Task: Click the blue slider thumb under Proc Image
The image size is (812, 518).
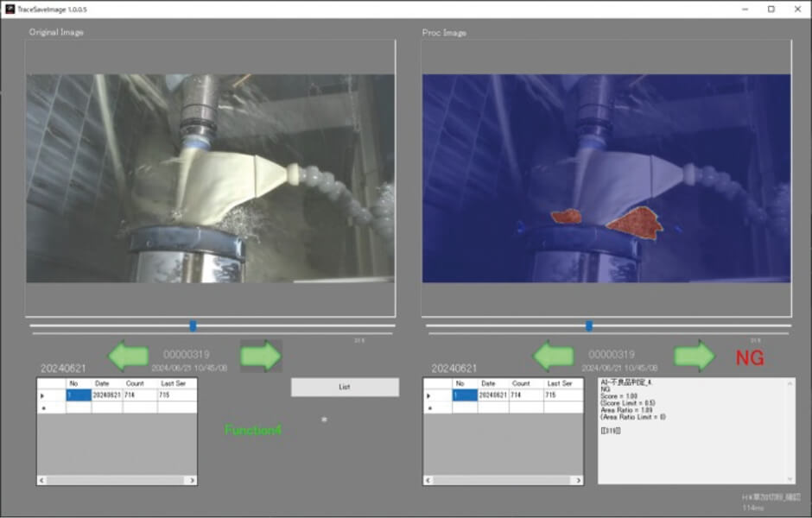Action: pyautogui.click(x=587, y=325)
